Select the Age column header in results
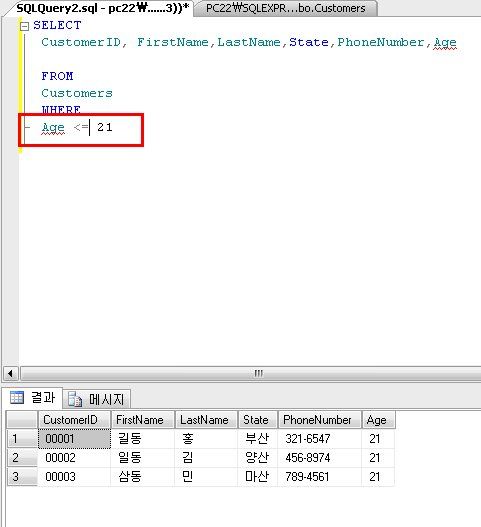Screen dimensions: 481x527 [x=378, y=420]
